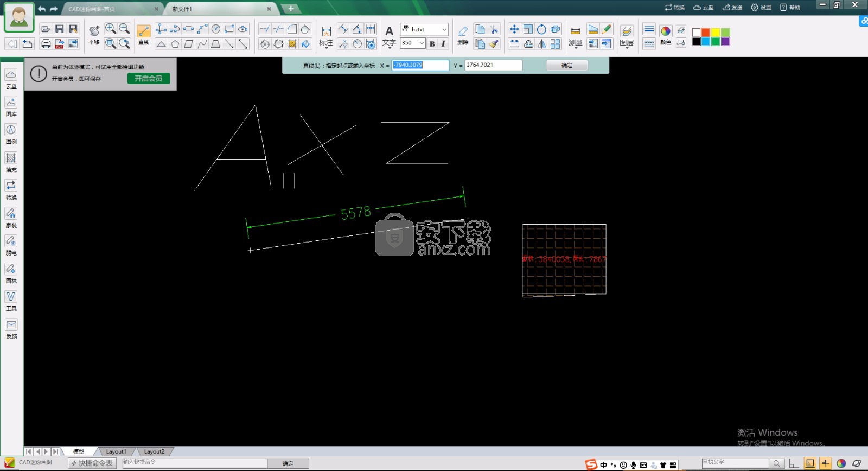
Task: Select the Spline curve tool
Action: click(202, 44)
